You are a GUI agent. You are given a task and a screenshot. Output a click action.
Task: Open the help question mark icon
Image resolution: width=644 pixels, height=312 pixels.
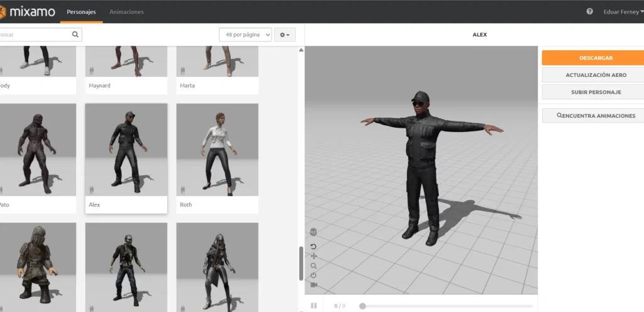[589, 11]
